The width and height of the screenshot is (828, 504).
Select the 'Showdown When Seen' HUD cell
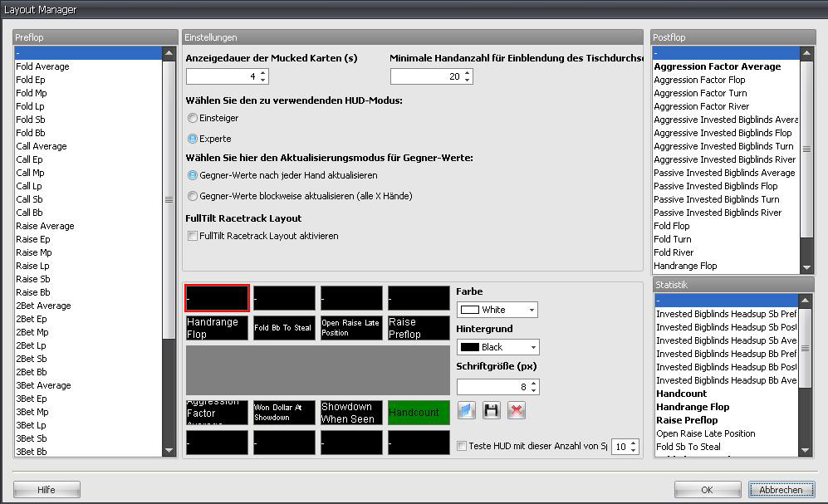(x=351, y=413)
